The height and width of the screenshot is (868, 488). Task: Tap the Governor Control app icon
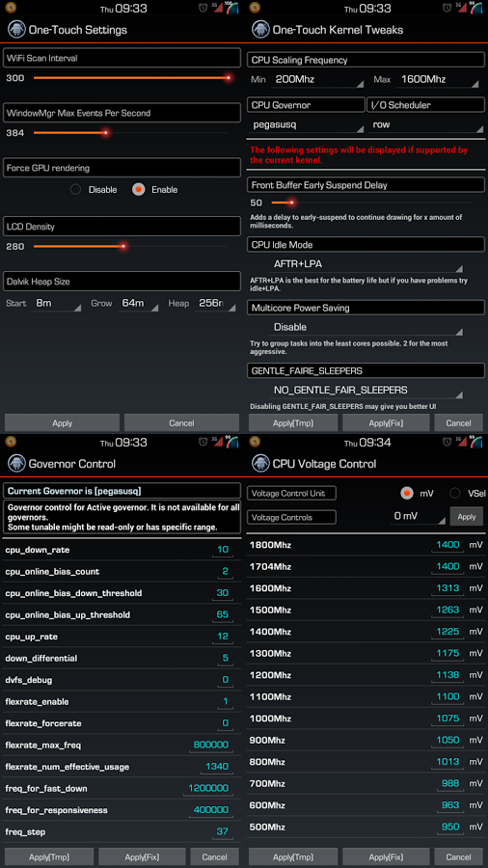(x=16, y=463)
